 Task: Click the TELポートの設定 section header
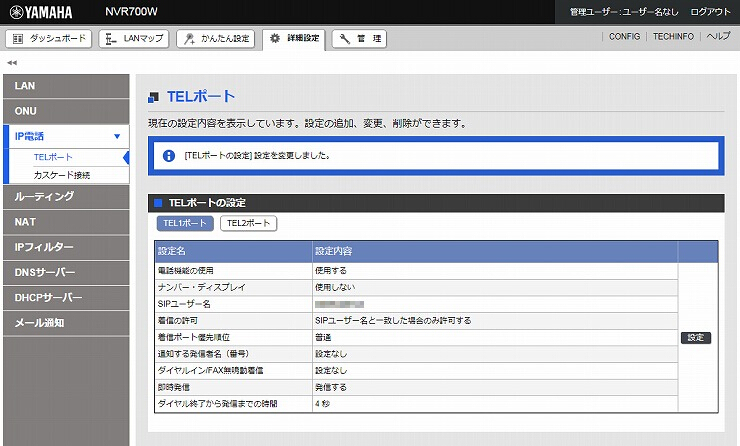pyautogui.click(x=436, y=203)
